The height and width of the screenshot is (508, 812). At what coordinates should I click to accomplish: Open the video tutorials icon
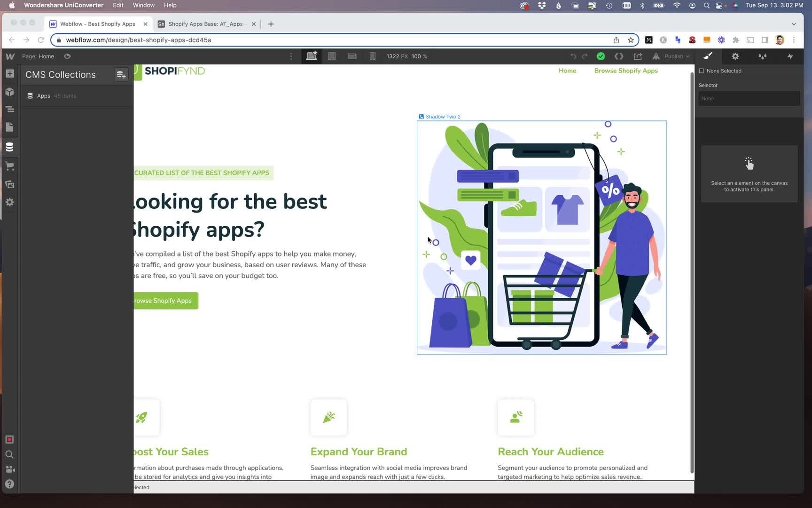coord(9,469)
